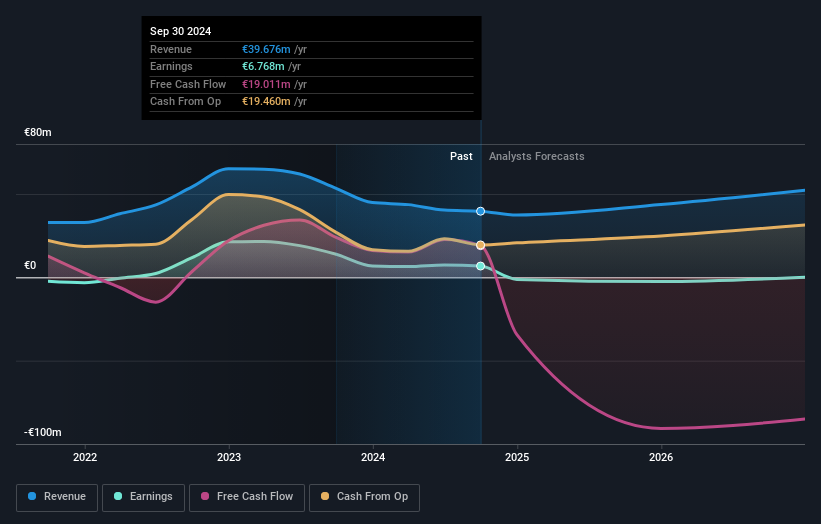Click the Earnings row label in tooltip
This screenshot has height=524, width=821.
(171, 66)
